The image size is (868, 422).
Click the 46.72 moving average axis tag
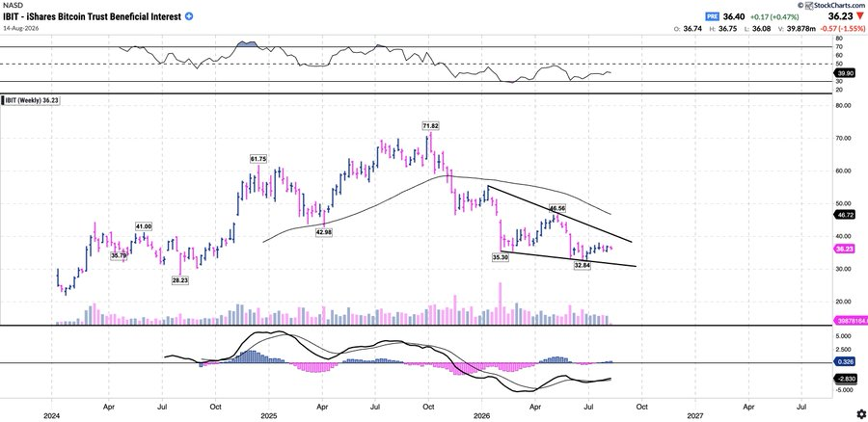844,213
